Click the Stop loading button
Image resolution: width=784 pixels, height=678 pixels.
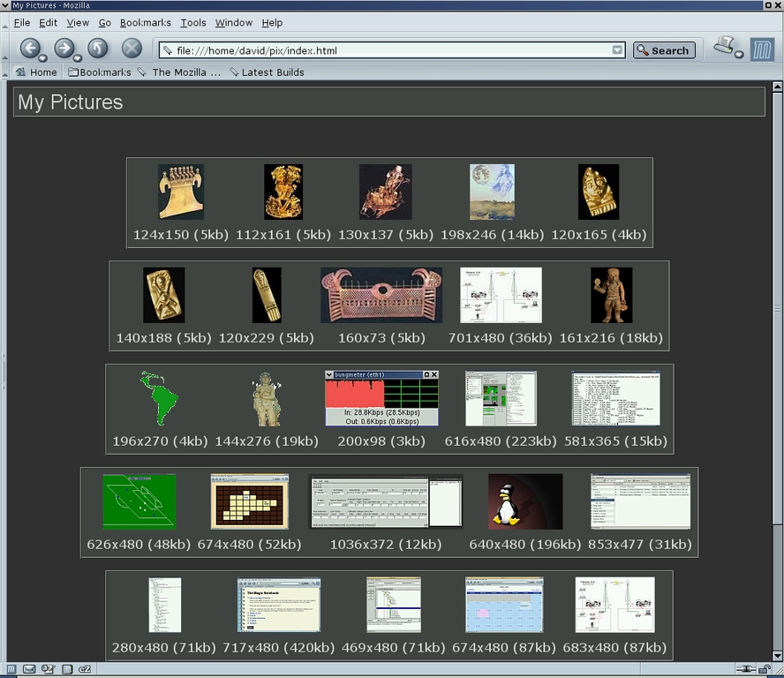[132, 48]
